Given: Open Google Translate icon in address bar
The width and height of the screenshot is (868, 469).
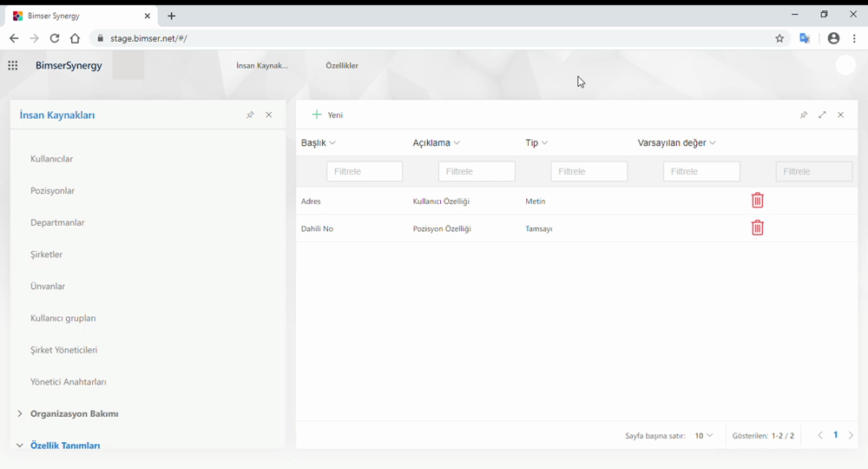Looking at the screenshot, I should click(805, 38).
